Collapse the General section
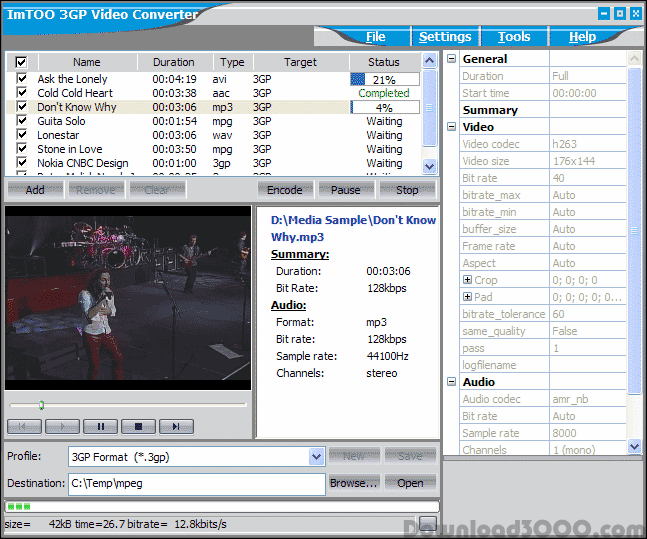647x539 pixels. click(x=452, y=59)
